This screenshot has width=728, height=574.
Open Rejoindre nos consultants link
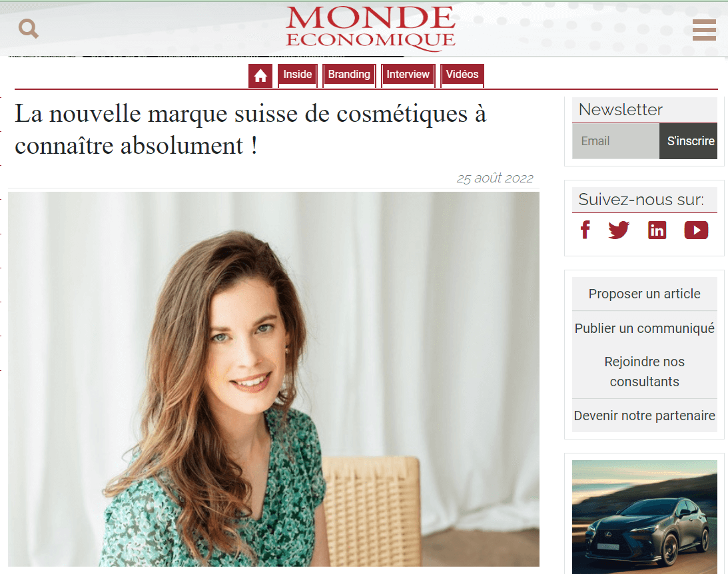(x=645, y=372)
